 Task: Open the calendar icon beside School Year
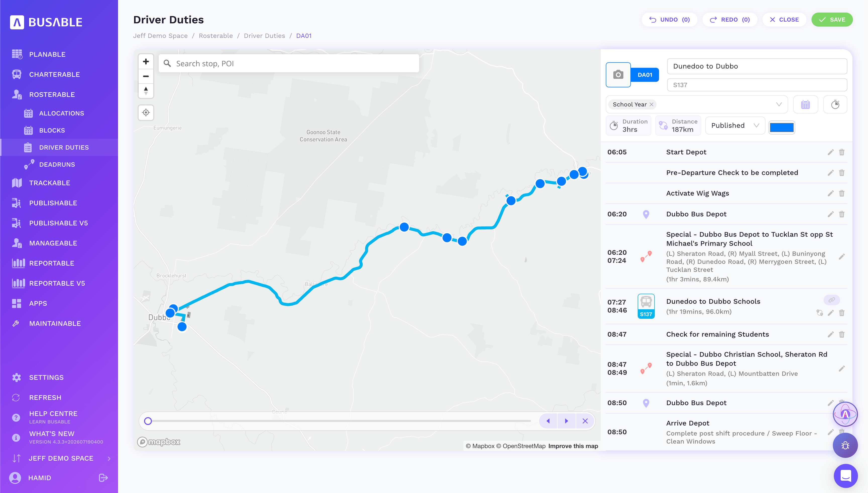pyautogui.click(x=805, y=104)
